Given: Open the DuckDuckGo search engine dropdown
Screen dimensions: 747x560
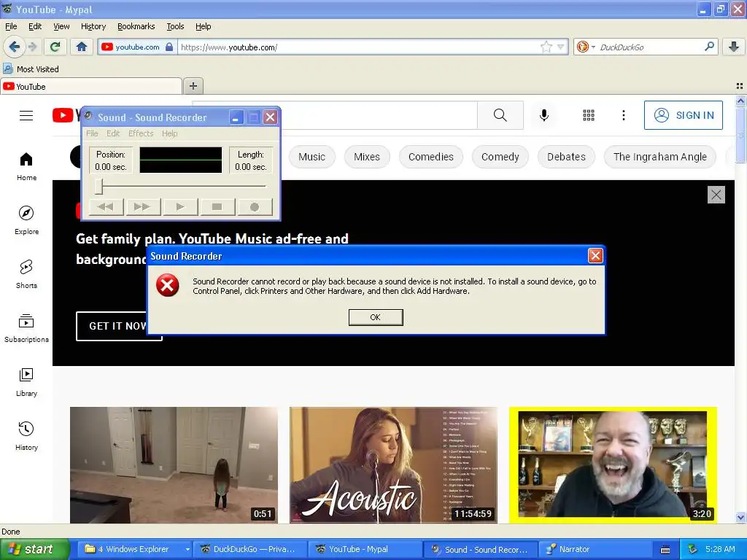Looking at the screenshot, I should 586,47.
